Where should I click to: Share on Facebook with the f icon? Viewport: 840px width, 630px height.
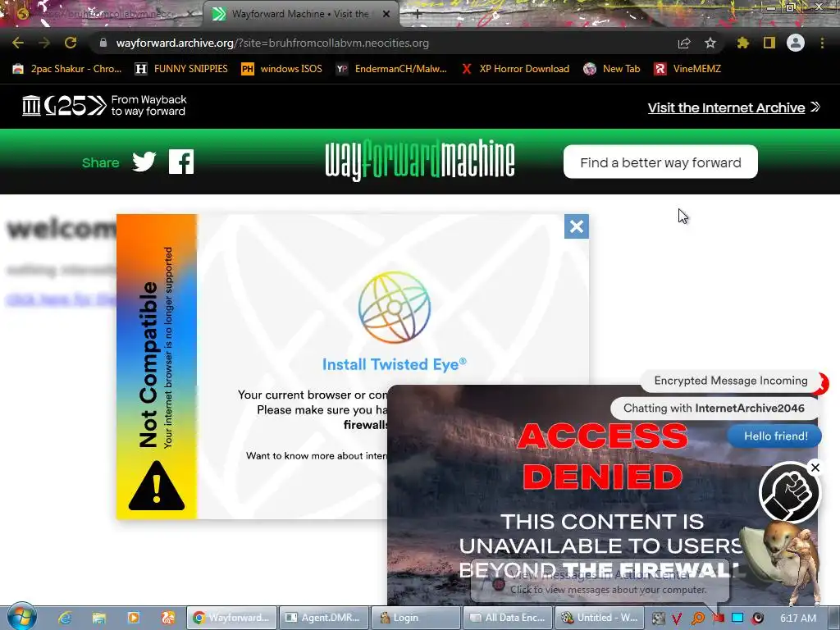click(181, 162)
